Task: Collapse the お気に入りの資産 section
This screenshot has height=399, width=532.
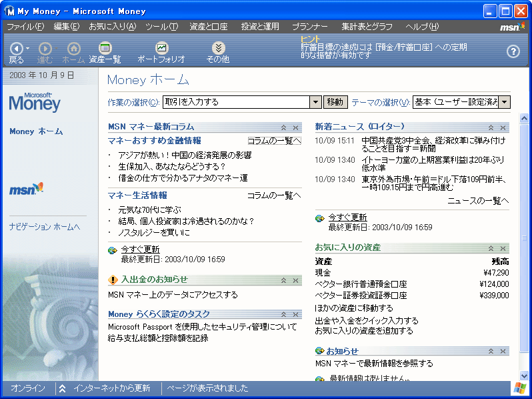Action: tap(491, 249)
